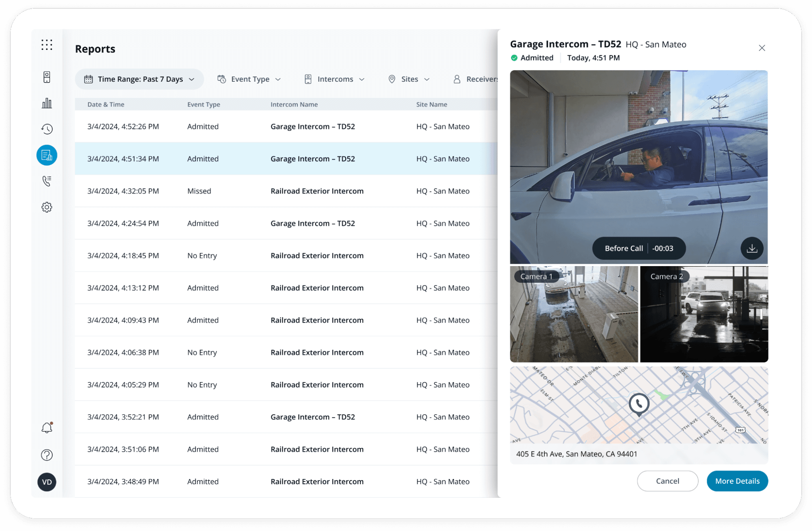Expand the Intercoms filter dropdown
812x531 pixels.
pos(334,79)
